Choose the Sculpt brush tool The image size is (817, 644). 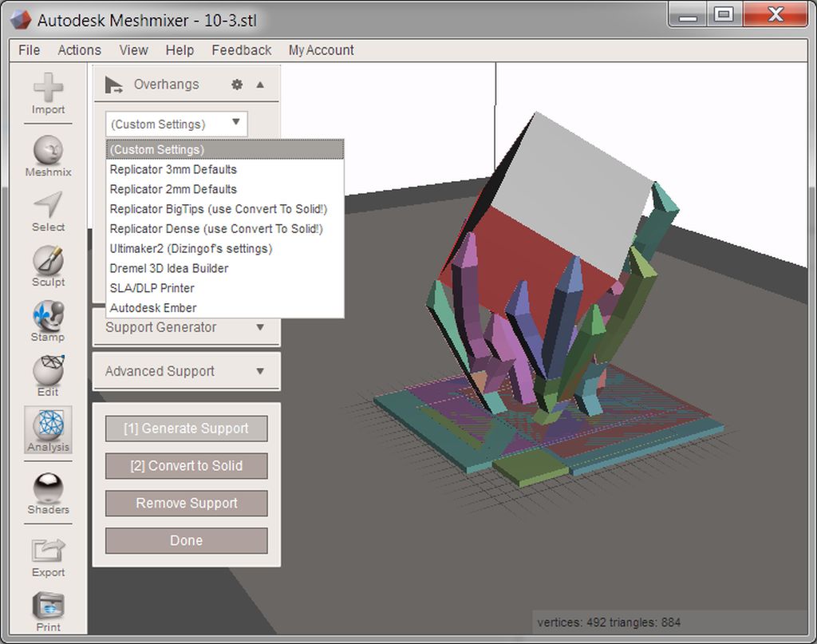pyautogui.click(x=48, y=261)
